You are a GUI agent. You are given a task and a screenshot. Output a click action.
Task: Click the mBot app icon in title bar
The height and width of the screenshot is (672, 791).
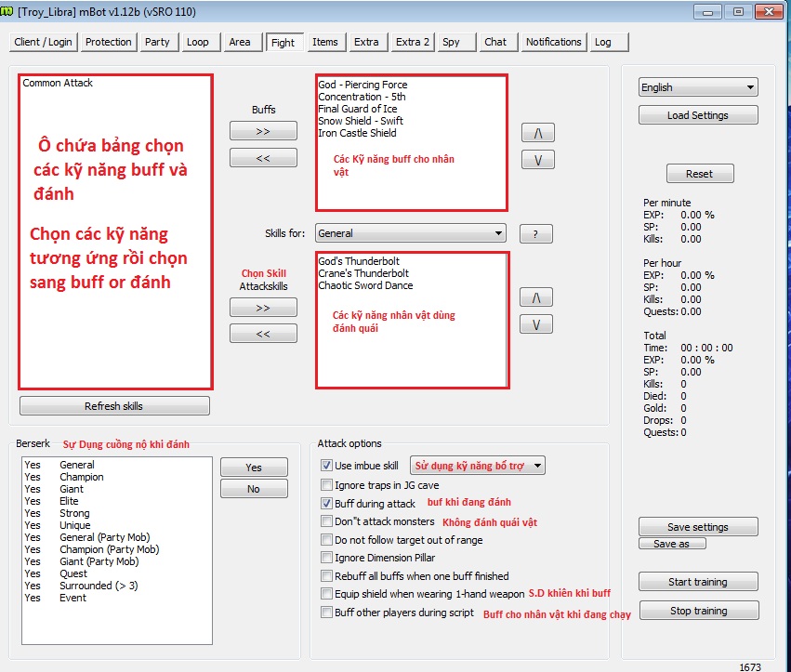click(9, 12)
